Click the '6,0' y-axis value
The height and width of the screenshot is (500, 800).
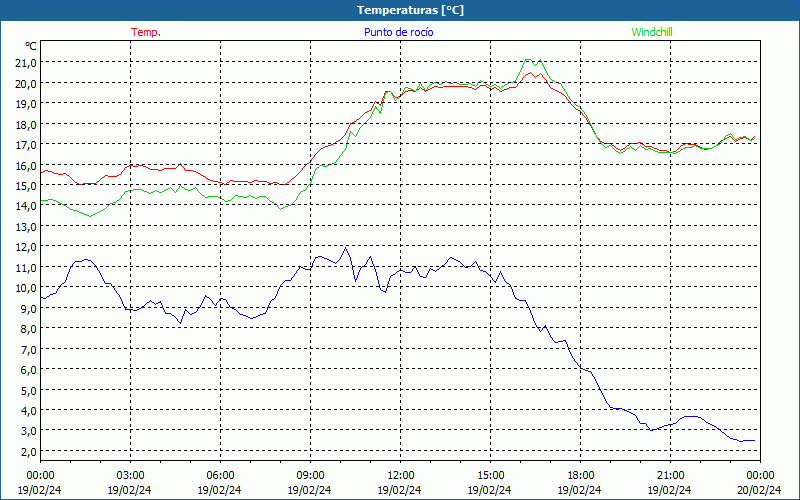point(28,370)
